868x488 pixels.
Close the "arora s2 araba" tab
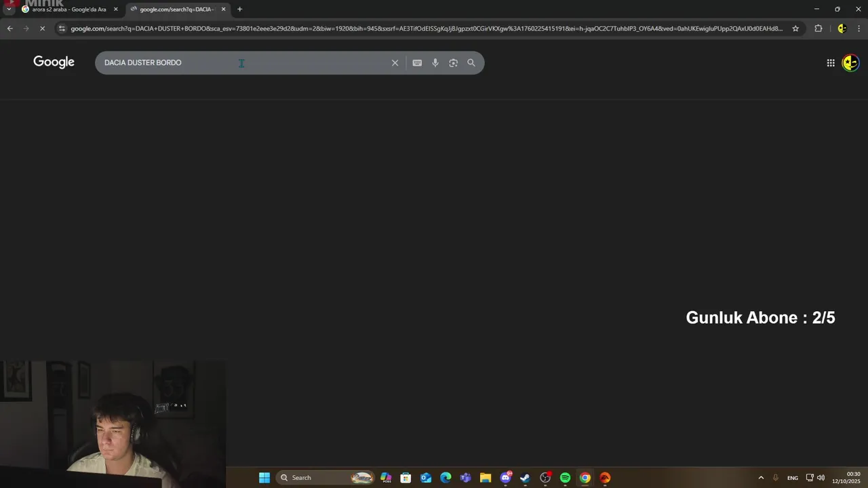pyautogui.click(x=115, y=9)
